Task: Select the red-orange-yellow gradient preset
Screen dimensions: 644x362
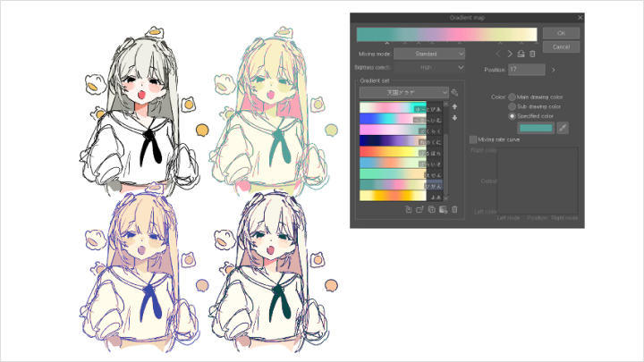Action: tap(401, 152)
